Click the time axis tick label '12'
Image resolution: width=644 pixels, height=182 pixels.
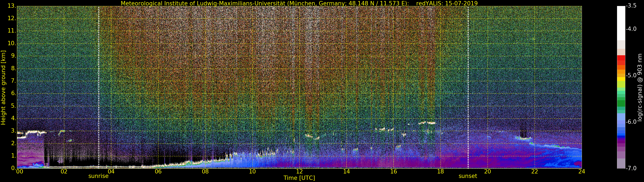299,172
